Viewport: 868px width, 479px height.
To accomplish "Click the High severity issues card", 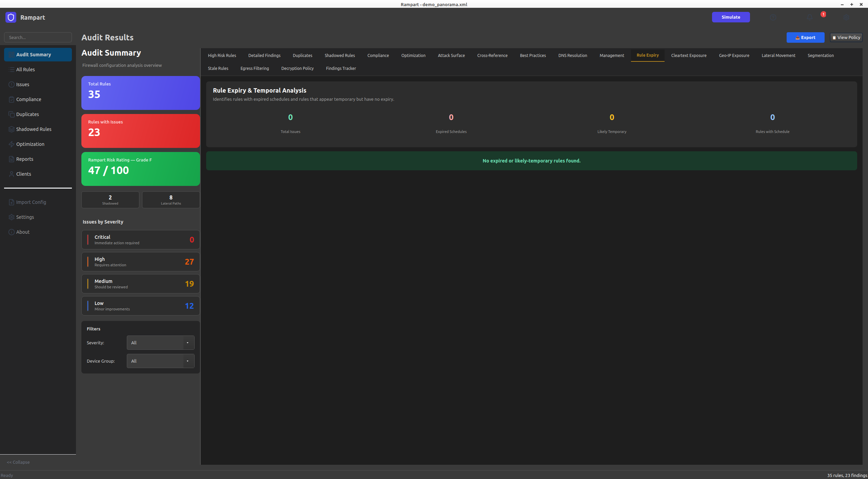I will pyautogui.click(x=140, y=262).
